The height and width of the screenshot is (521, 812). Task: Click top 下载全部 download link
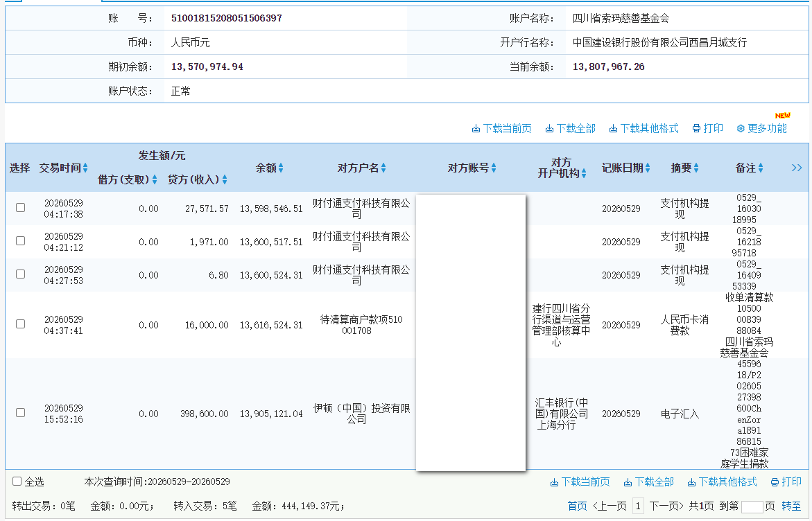coord(570,128)
